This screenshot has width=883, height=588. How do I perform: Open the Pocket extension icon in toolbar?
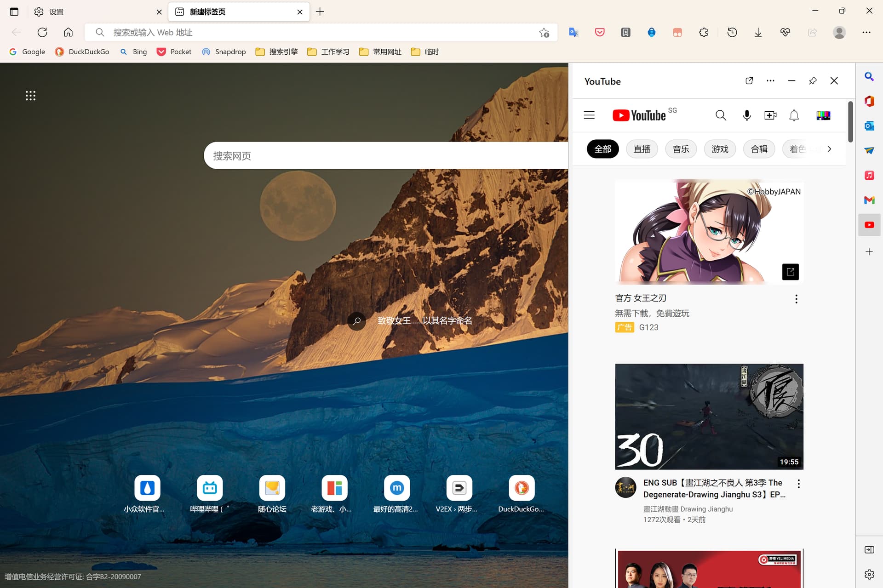(599, 32)
